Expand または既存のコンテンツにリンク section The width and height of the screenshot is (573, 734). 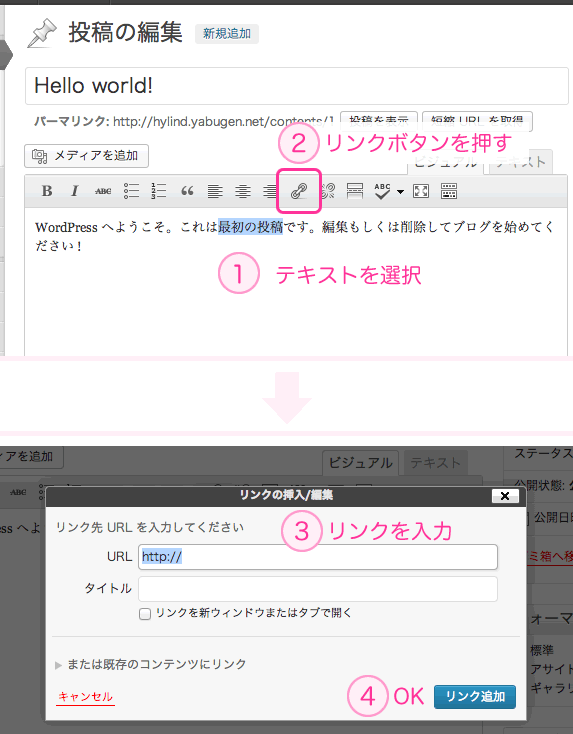tap(150, 664)
